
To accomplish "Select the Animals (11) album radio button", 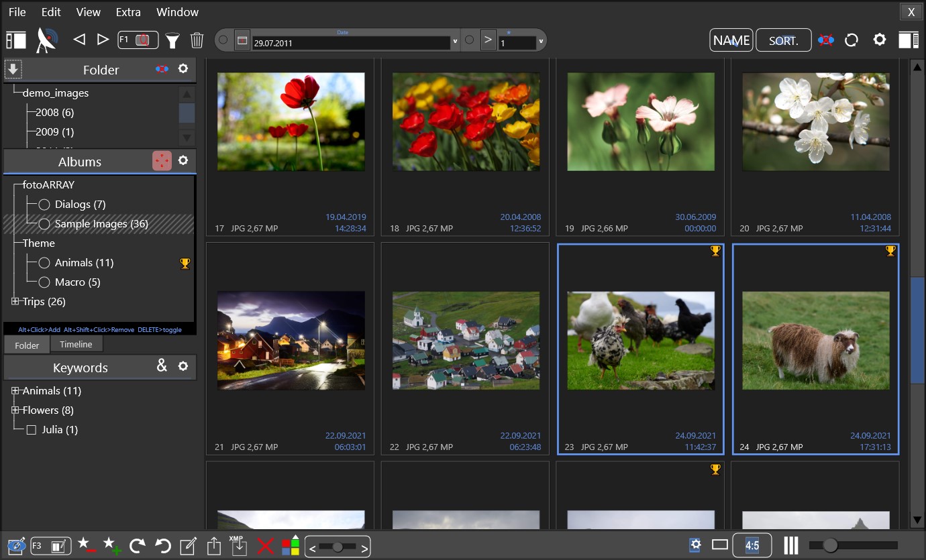I will click(44, 262).
